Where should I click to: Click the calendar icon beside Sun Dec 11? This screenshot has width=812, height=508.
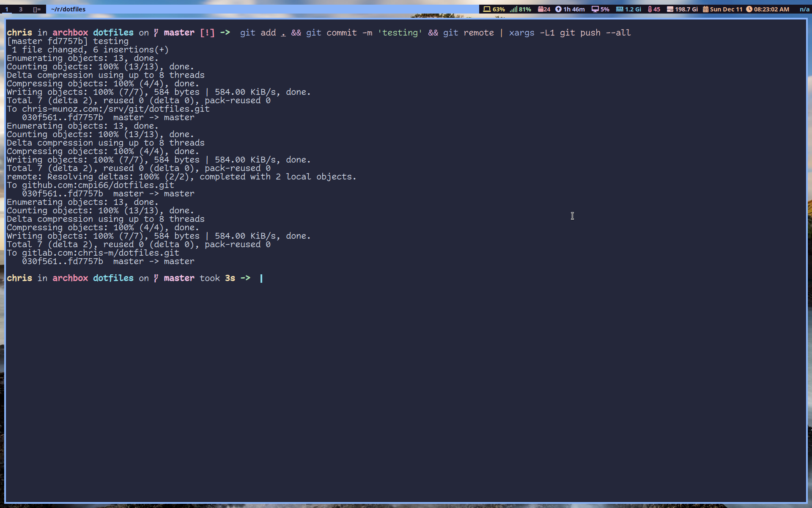(x=705, y=9)
